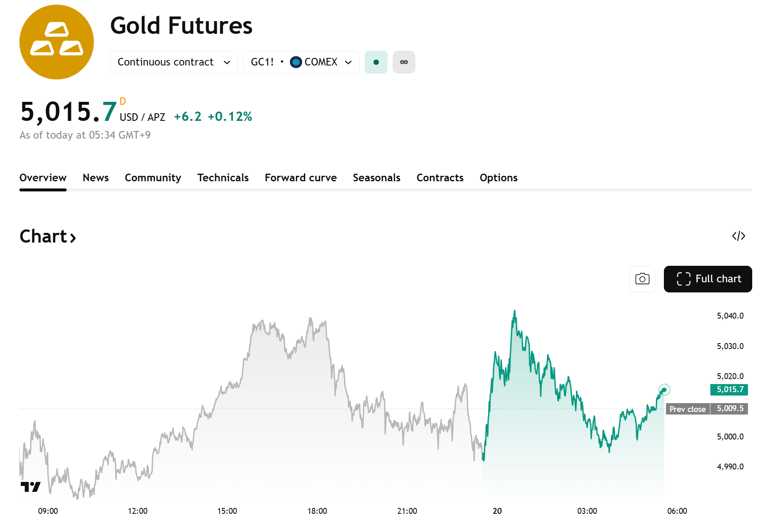Expand the Continuous contract dropdown
The width and height of the screenshot is (767, 532).
(x=174, y=62)
